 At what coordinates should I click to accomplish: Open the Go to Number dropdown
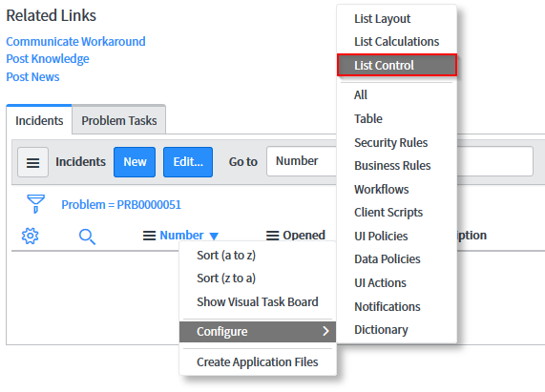(x=302, y=161)
